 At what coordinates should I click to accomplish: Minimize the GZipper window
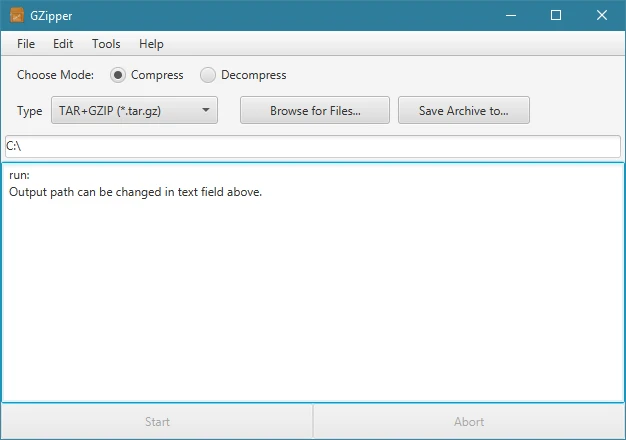pos(511,16)
